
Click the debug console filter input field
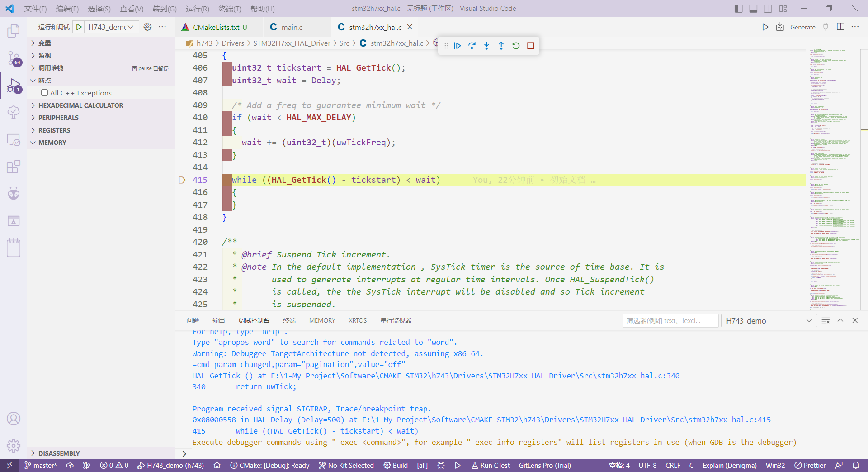pyautogui.click(x=670, y=320)
